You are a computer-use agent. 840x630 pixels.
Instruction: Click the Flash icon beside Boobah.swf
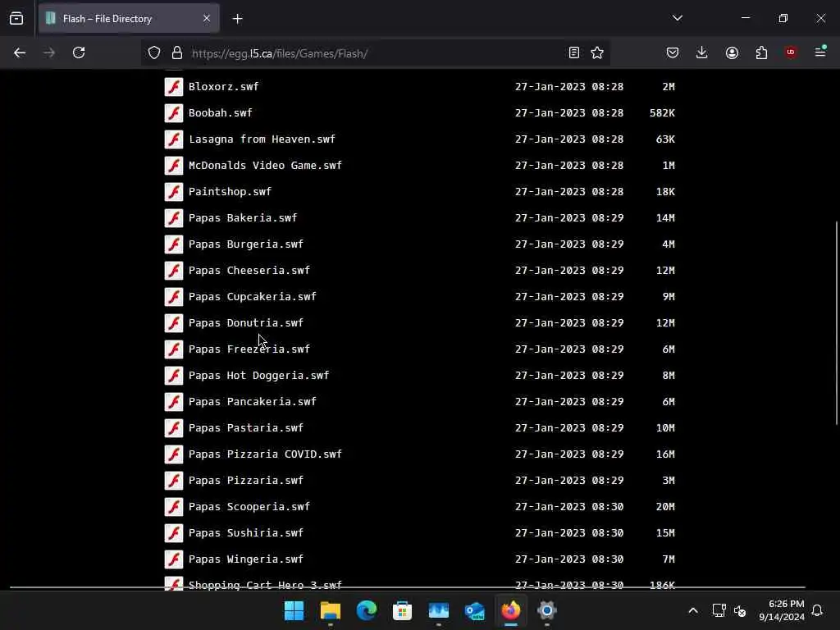(x=174, y=113)
